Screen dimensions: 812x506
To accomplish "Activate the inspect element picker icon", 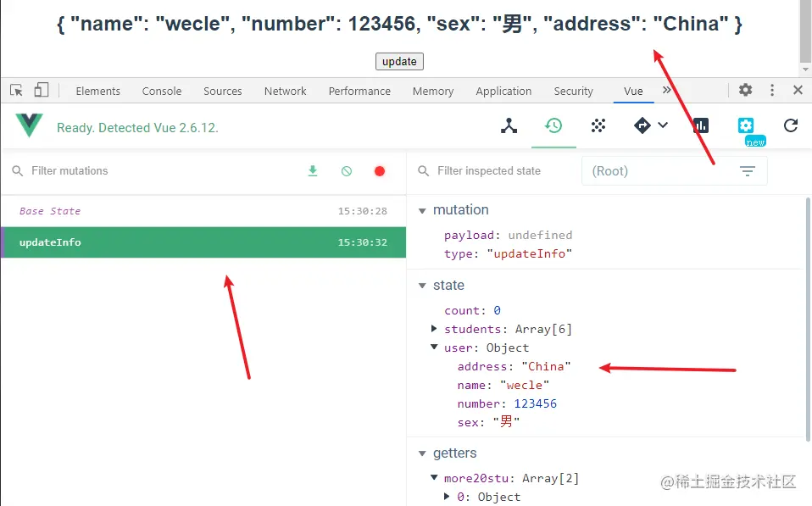I will tap(17, 90).
